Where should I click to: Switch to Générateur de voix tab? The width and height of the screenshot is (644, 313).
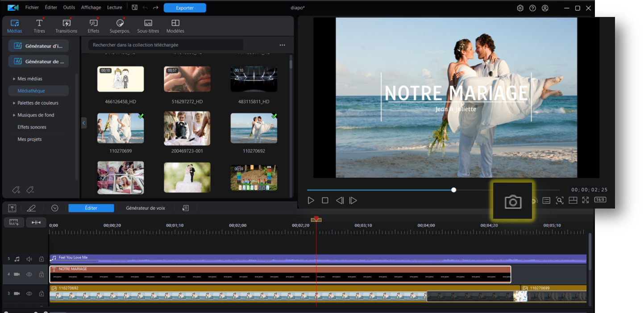pyautogui.click(x=145, y=208)
